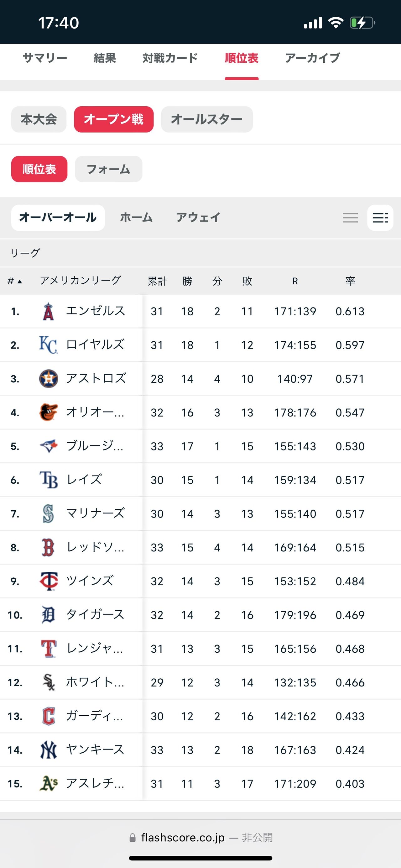Show the ホーム standings
Image resolution: width=401 pixels, height=868 pixels.
pyautogui.click(x=136, y=218)
